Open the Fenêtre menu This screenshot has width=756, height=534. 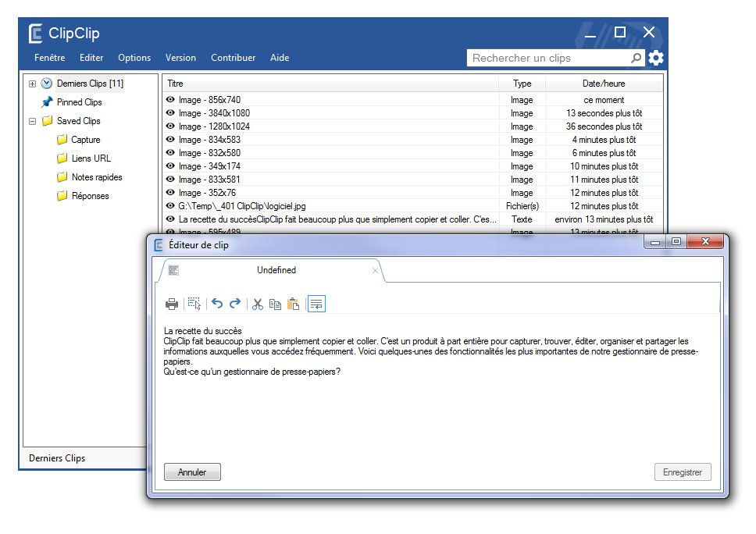pos(50,58)
